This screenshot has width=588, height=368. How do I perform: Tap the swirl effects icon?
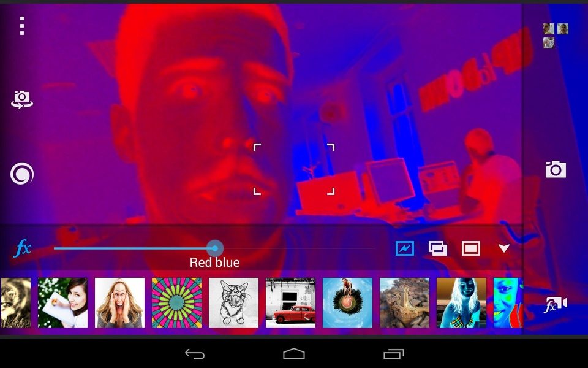click(22, 174)
